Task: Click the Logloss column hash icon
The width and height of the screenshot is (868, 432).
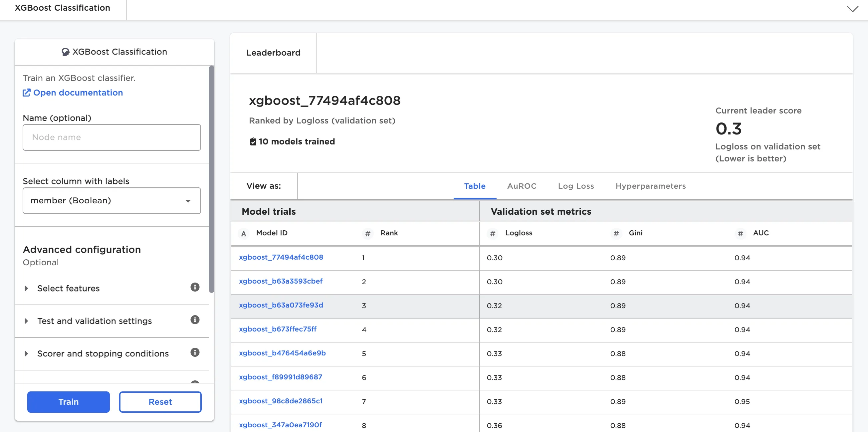Action: pyautogui.click(x=492, y=234)
